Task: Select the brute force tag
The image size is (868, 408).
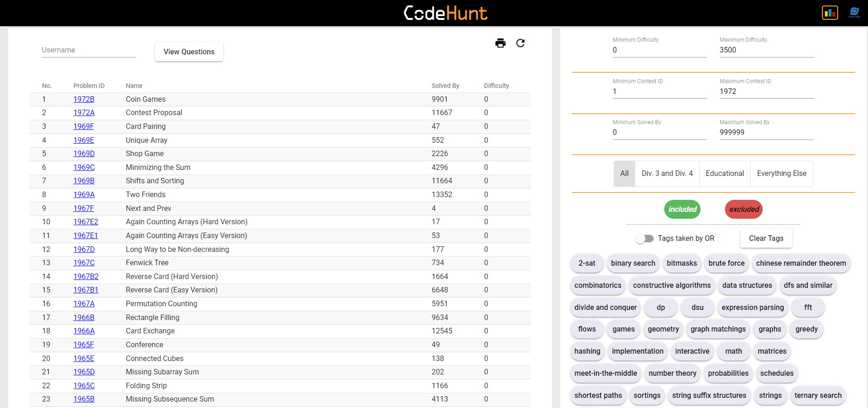Action: (726, 263)
